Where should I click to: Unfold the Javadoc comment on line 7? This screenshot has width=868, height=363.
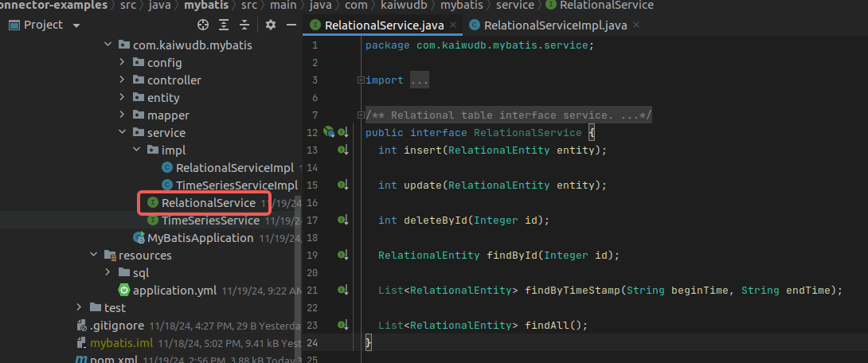click(361, 115)
